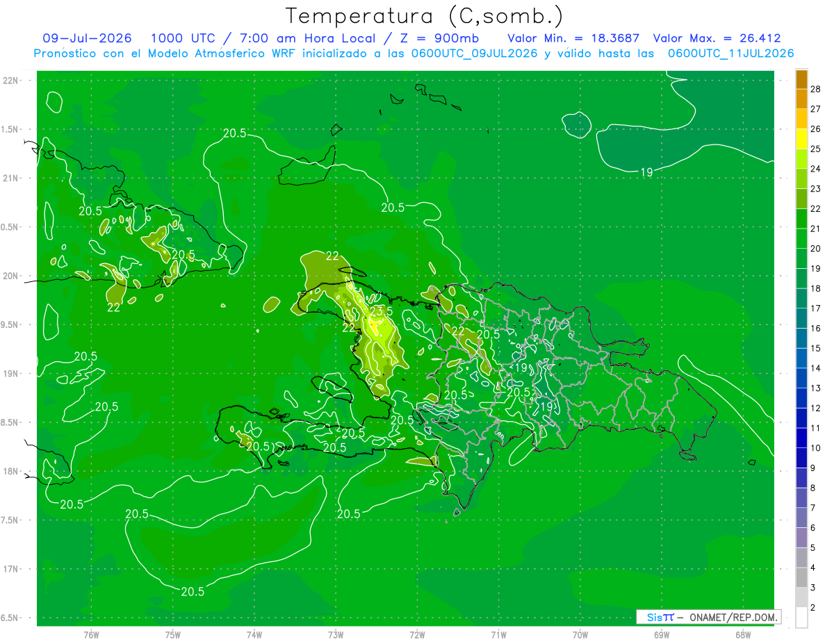Click yellow legend swatch between 25 and 26
The image size is (834, 644).
tap(801, 139)
